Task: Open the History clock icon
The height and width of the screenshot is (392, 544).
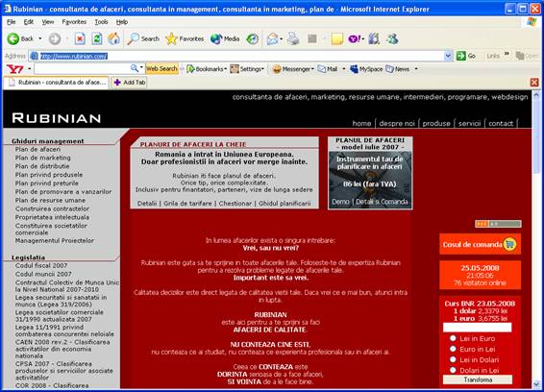Action: click(253, 38)
